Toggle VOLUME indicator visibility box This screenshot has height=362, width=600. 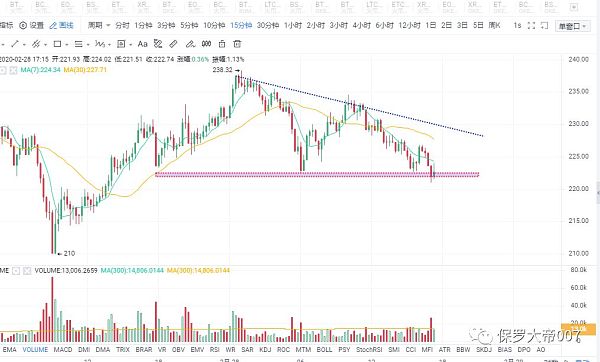(16, 271)
